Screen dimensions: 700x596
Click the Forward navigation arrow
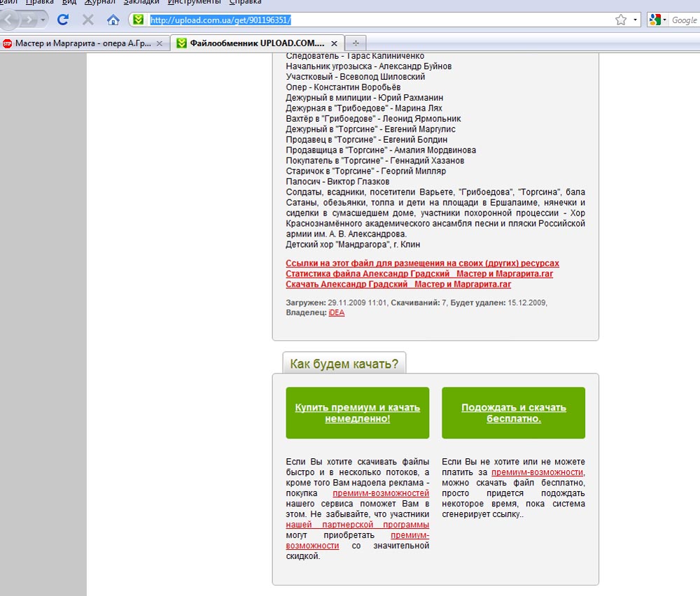point(30,20)
